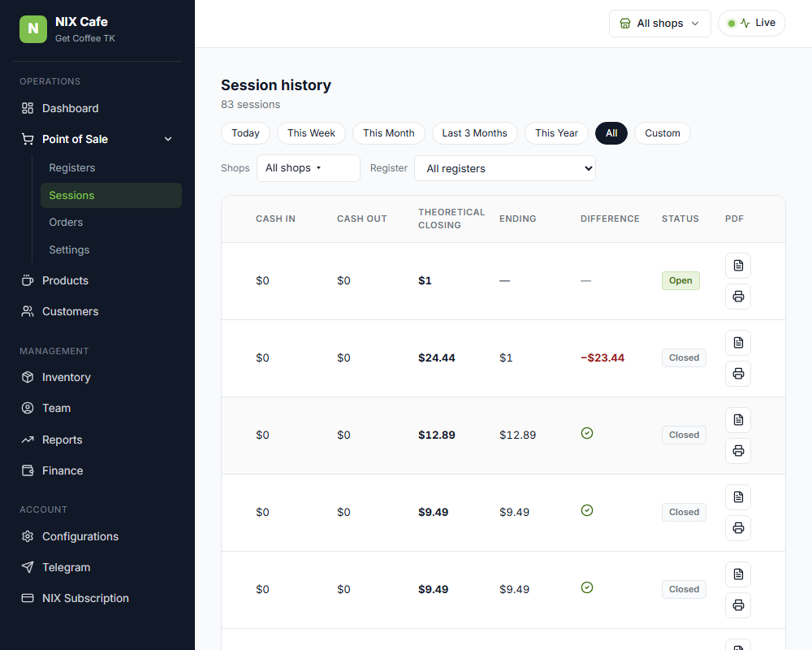812x650 pixels.
Task: Open Point of Sale Settings
Action: click(x=69, y=249)
